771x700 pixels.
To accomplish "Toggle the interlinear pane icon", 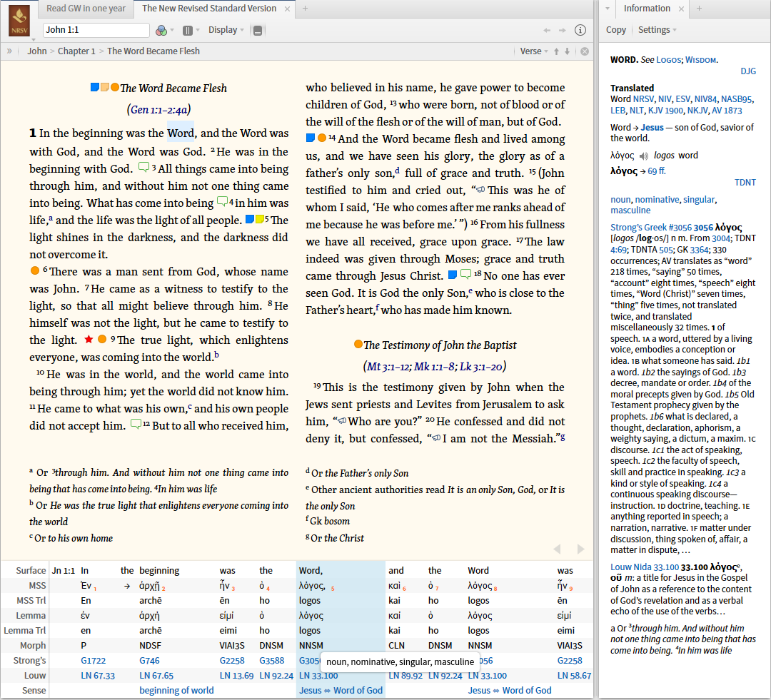I will pyautogui.click(x=257, y=31).
